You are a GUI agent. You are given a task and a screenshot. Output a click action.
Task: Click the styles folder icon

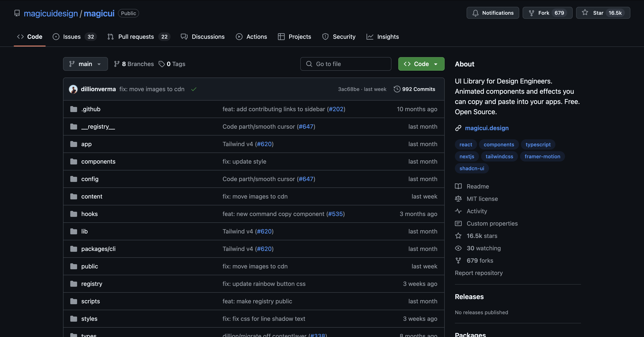click(73, 319)
